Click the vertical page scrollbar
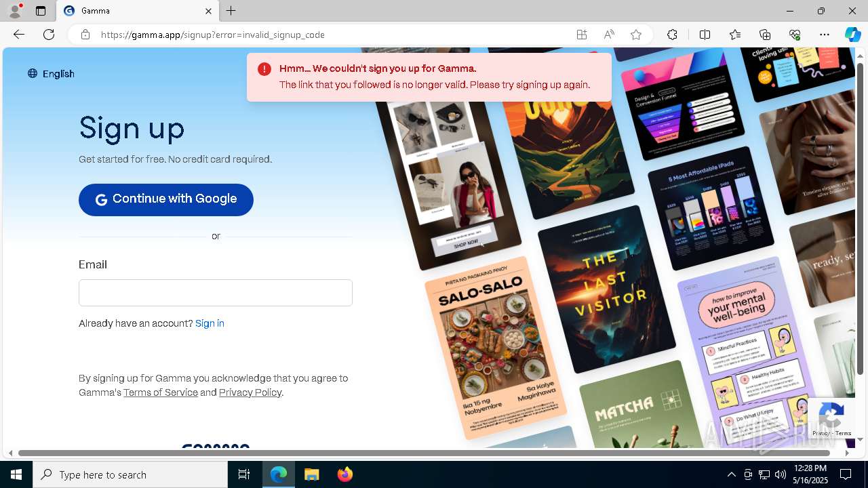 coord(861,218)
